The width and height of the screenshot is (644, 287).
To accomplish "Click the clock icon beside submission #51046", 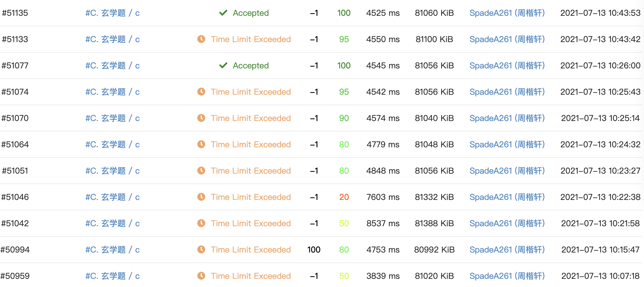I will click(x=201, y=197).
